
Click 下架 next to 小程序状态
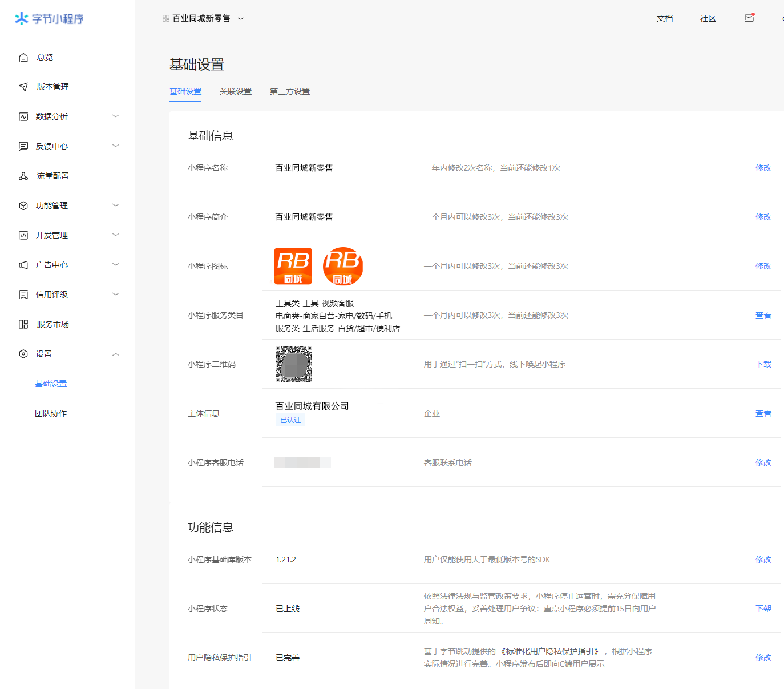point(763,609)
